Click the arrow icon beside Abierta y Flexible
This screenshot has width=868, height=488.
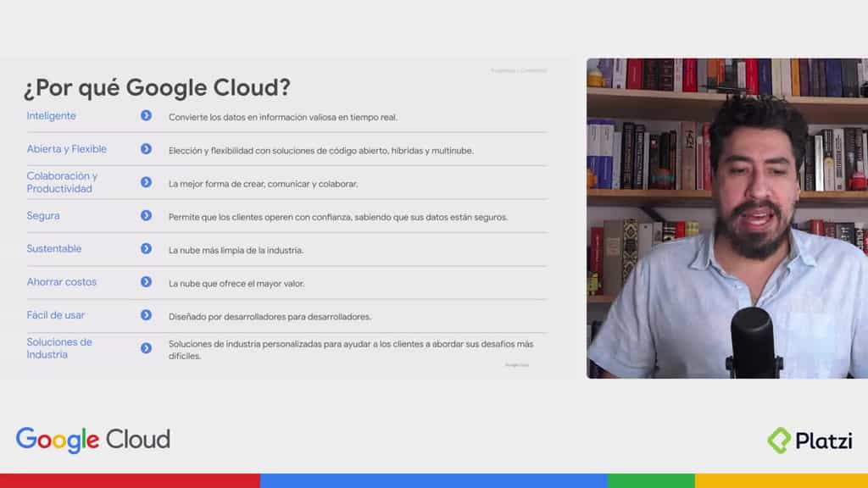point(146,149)
